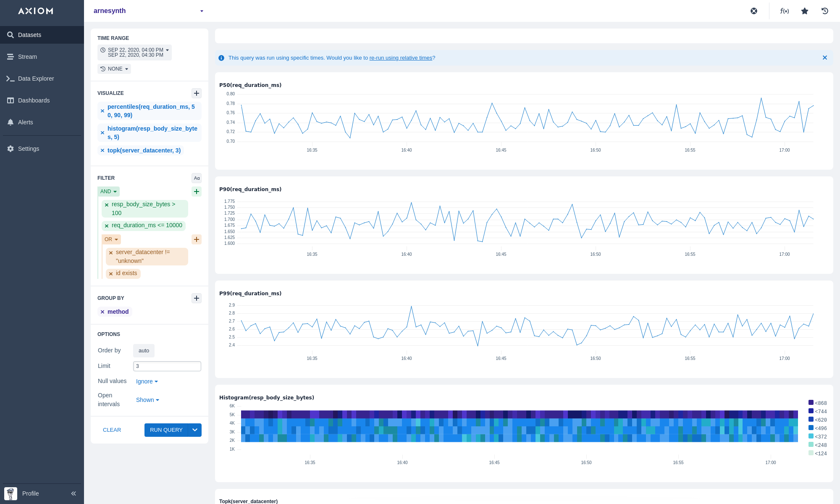The height and width of the screenshot is (504, 840).
Task: Add a visualization with plus icon
Action: pyautogui.click(x=196, y=93)
